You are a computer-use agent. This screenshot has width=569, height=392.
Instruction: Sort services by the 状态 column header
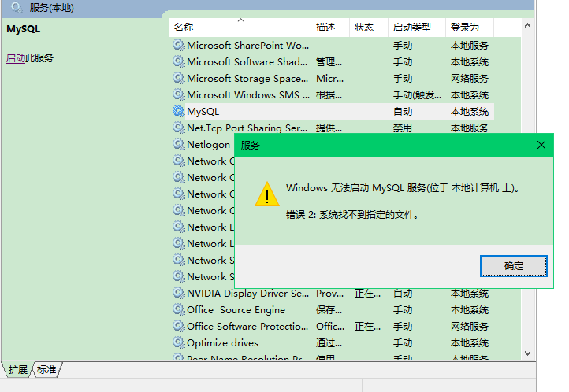369,28
